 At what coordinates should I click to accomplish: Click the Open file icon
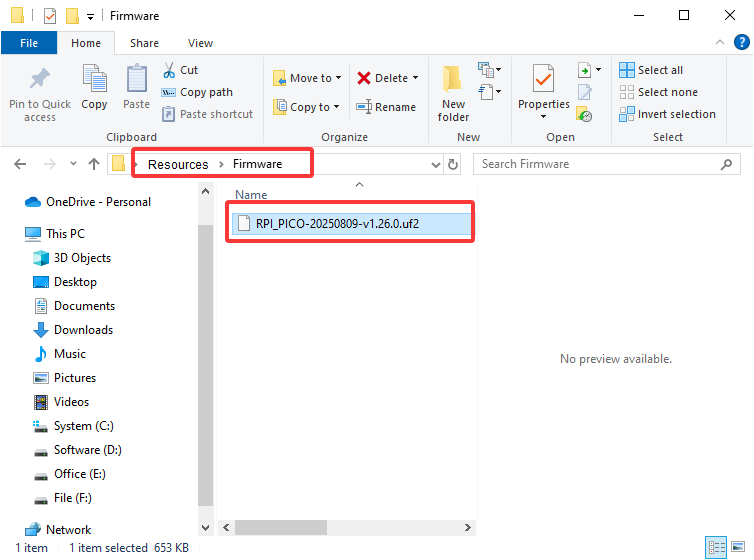pos(584,70)
